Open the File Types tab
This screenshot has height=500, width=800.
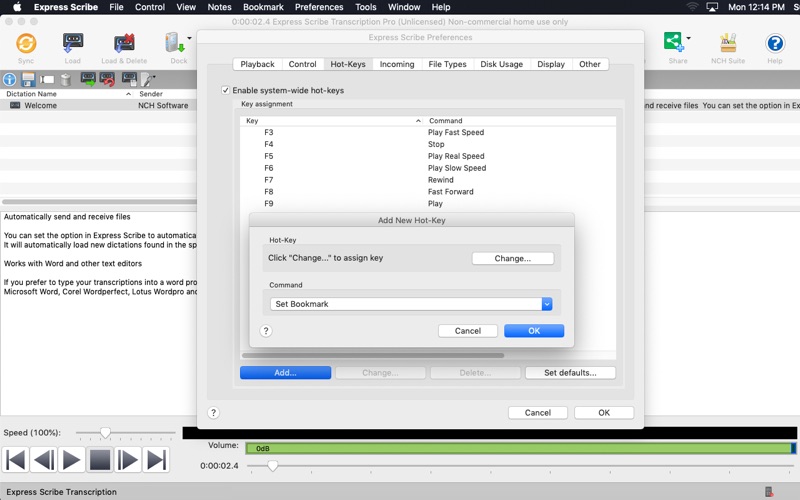[447, 64]
